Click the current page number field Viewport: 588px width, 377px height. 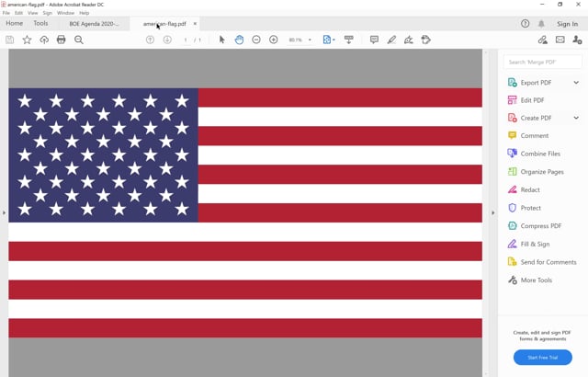186,40
